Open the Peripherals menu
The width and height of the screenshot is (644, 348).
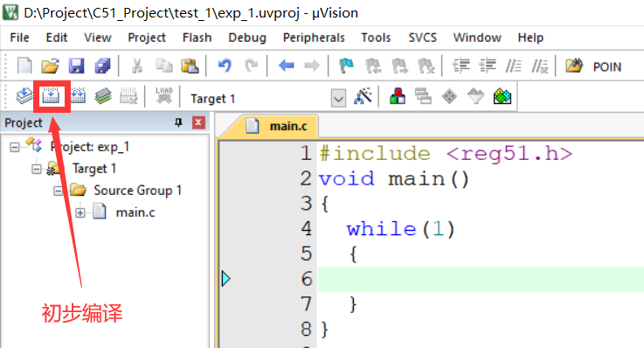point(314,38)
